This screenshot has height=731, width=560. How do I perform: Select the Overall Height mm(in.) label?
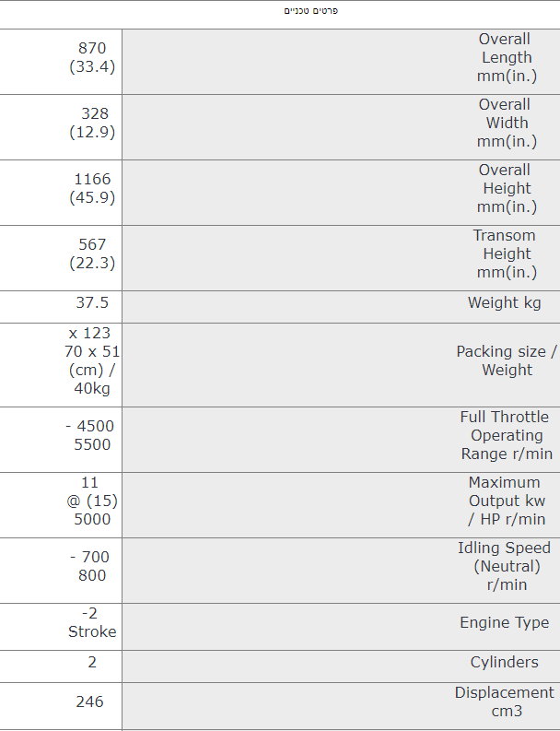coord(507,188)
